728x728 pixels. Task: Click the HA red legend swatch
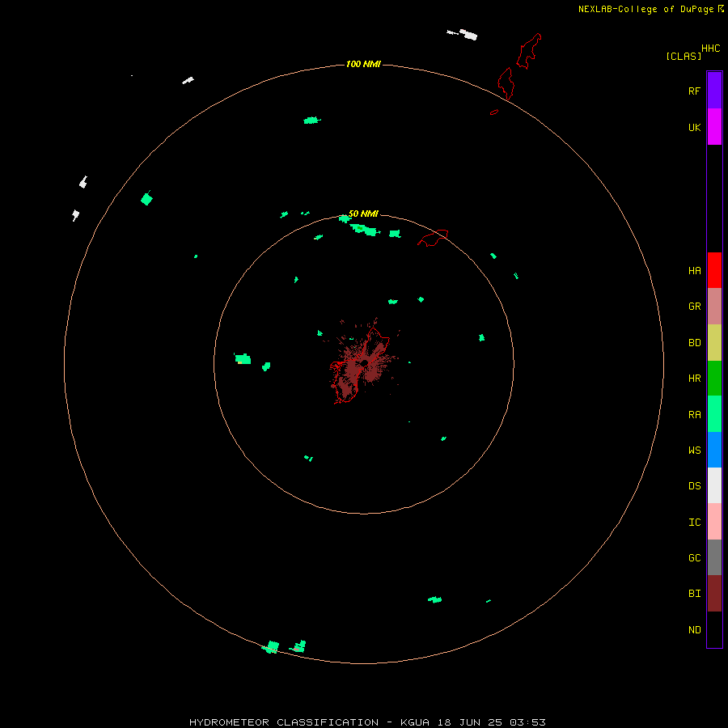click(x=714, y=270)
